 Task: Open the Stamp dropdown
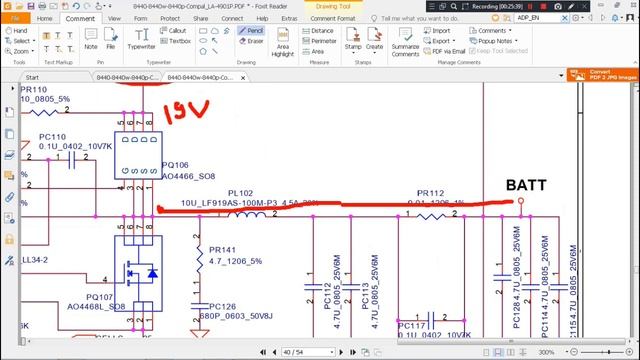[x=353, y=53]
